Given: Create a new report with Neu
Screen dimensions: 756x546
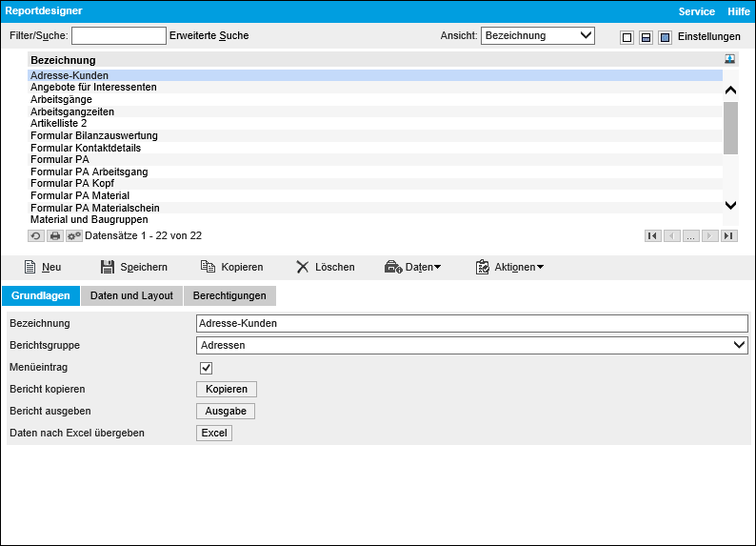Looking at the screenshot, I should click(x=43, y=267).
